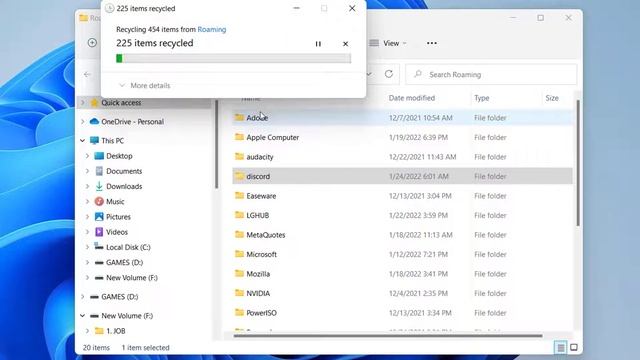Image resolution: width=640 pixels, height=360 pixels.
Task: Click the Pictures icon in sidebar
Action: click(99, 217)
